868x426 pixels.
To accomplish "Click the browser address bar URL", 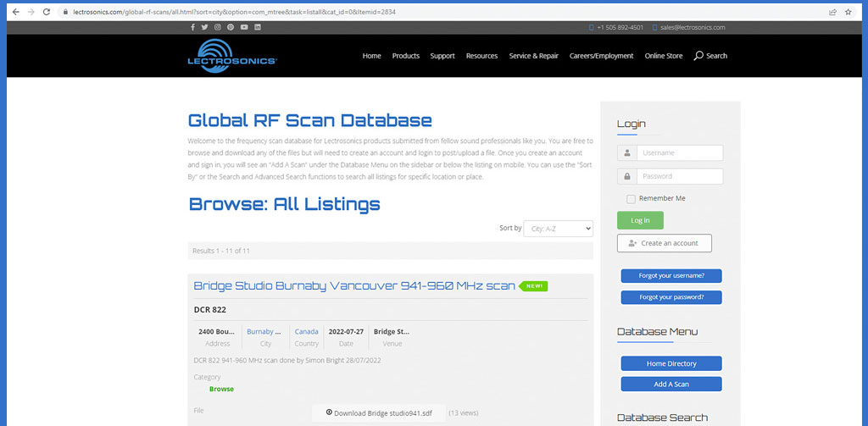I will 234,12.
